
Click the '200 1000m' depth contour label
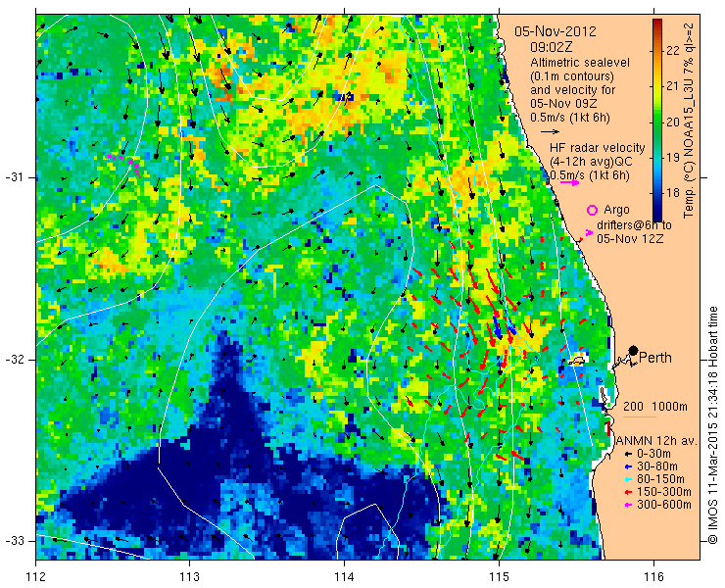point(655,407)
